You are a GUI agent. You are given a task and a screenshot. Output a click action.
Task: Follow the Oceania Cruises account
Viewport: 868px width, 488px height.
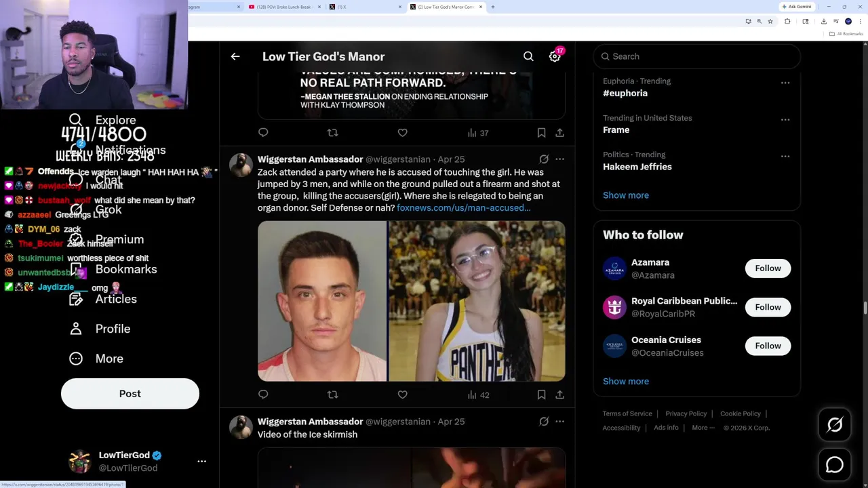[768, 346]
